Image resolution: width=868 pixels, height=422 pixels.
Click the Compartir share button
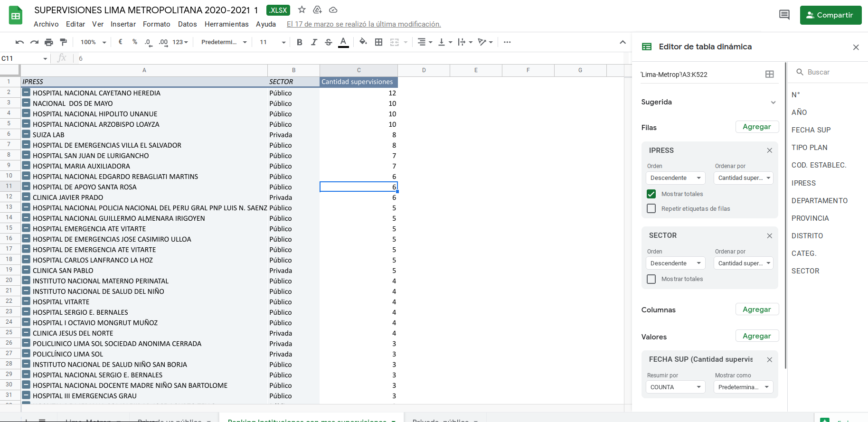coord(830,15)
